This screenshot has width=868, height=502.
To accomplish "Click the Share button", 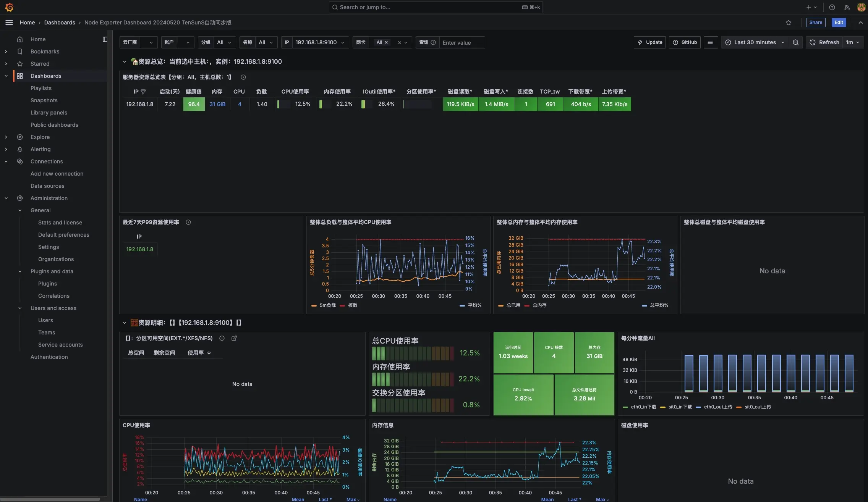I will coord(815,23).
